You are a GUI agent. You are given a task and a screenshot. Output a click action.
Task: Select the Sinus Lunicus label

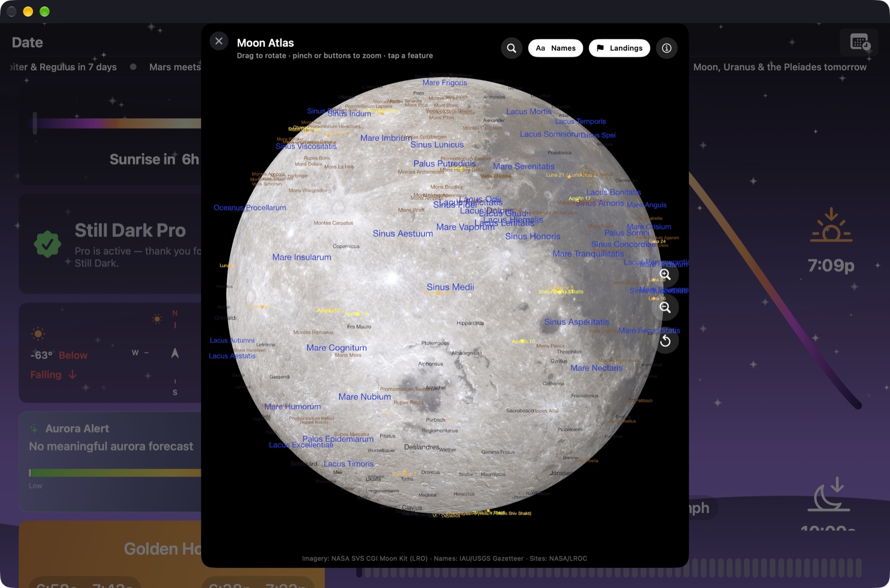[437, 145]
